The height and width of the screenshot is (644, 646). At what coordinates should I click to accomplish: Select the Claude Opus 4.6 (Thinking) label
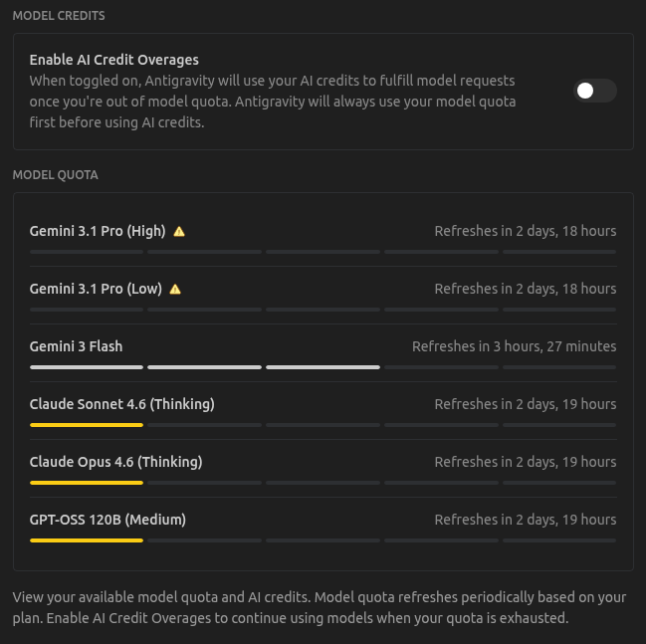[x=116, y=462]
